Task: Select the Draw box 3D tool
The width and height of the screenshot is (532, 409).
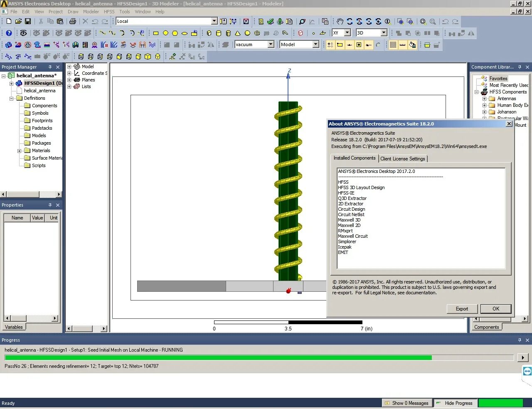Action: [209, 33]
